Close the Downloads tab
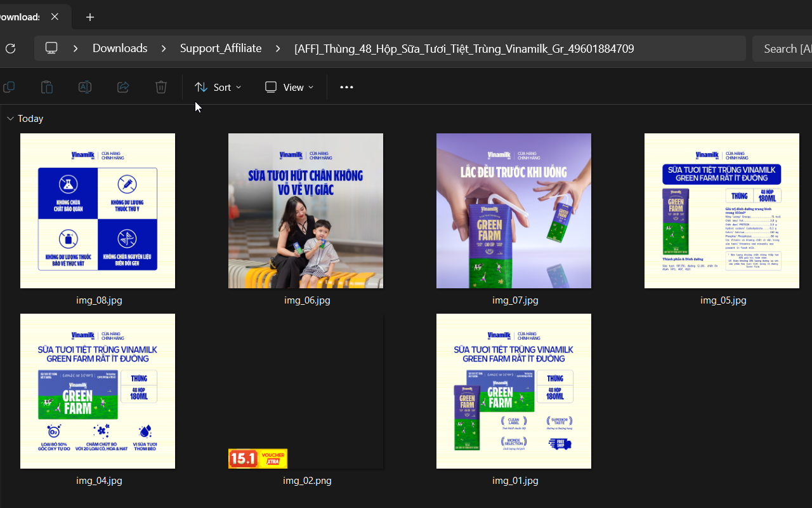This screenshot has width=812, height=508. click(x=55, y=17)
